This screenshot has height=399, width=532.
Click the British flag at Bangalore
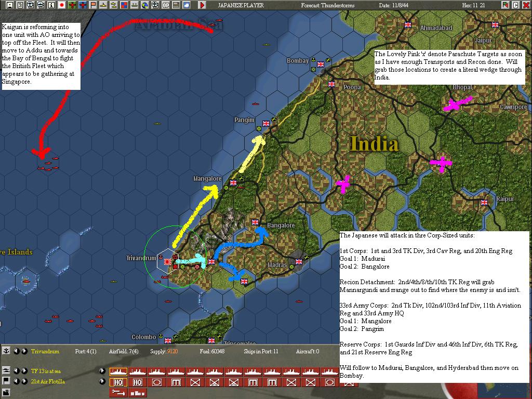pyautogui.click(x=255, y=222)
